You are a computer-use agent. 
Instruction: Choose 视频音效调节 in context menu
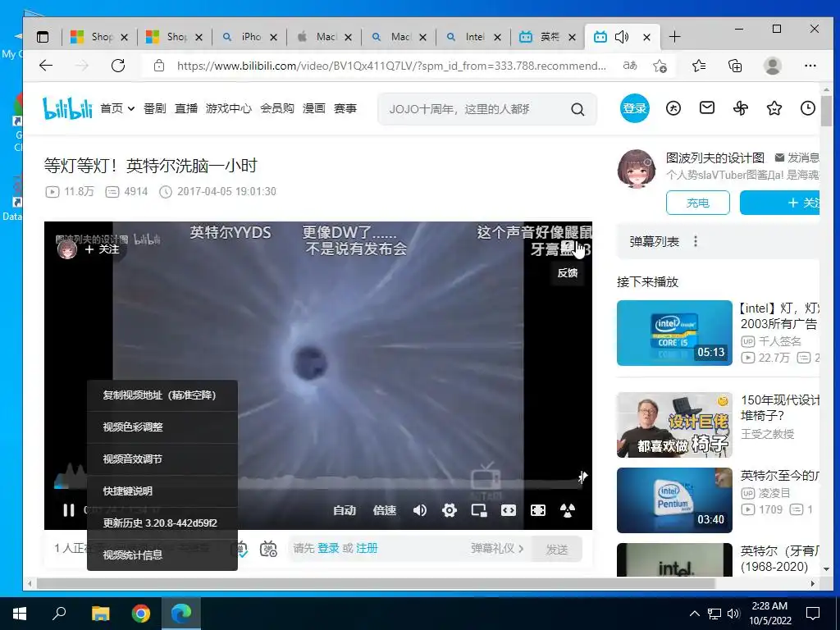pyautogui.click(x=162, y=459)
